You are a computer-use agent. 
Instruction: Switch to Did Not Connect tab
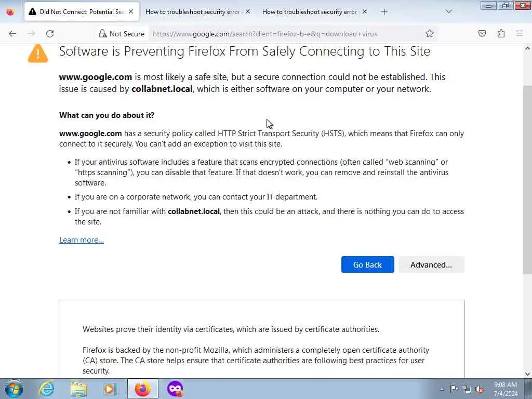tap(82, 12)
